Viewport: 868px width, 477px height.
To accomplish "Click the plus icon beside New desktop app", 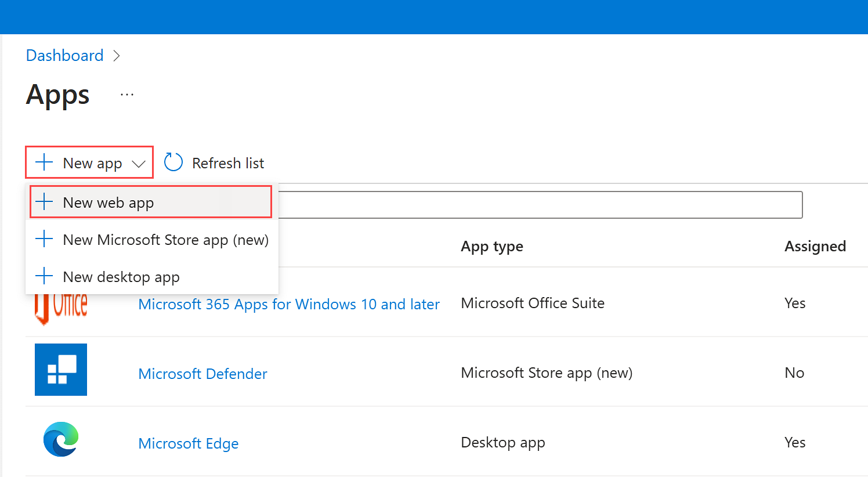I will pos(44,276).
